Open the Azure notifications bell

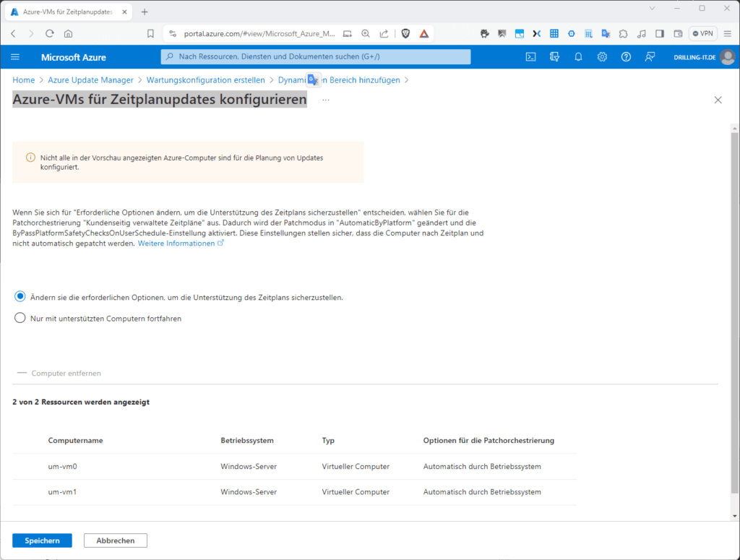578,57
